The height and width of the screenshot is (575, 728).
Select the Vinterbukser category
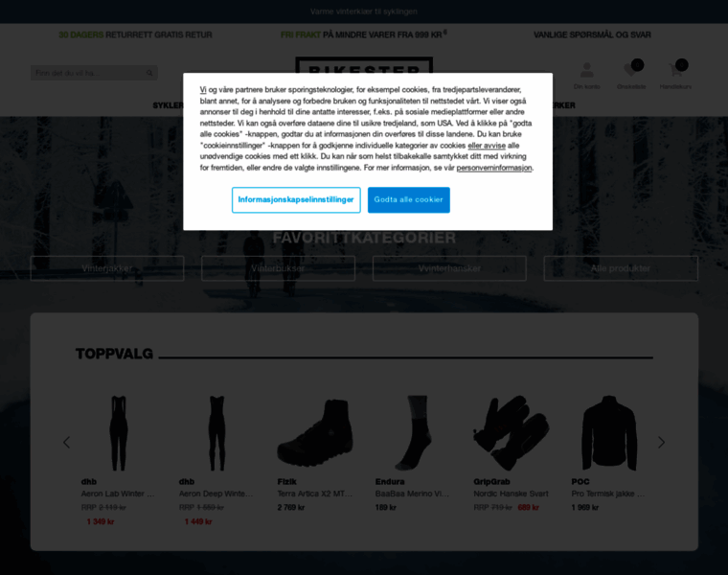point(278,268)
